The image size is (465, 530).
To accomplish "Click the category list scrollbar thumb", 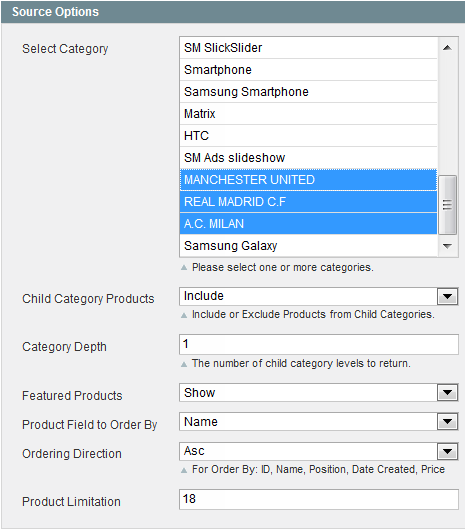I will [447, 204].
